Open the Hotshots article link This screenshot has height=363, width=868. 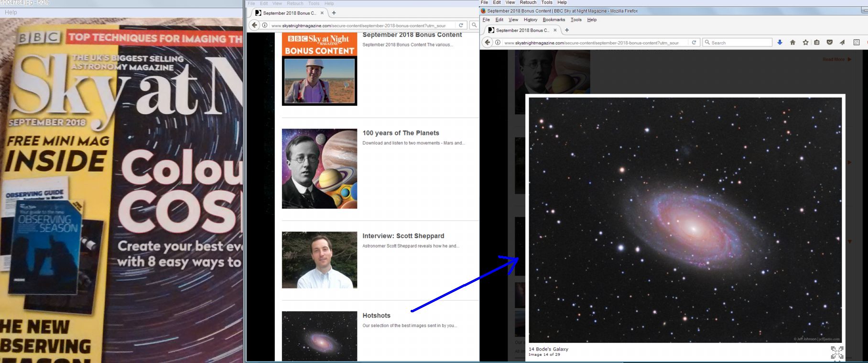pos(376,316)
